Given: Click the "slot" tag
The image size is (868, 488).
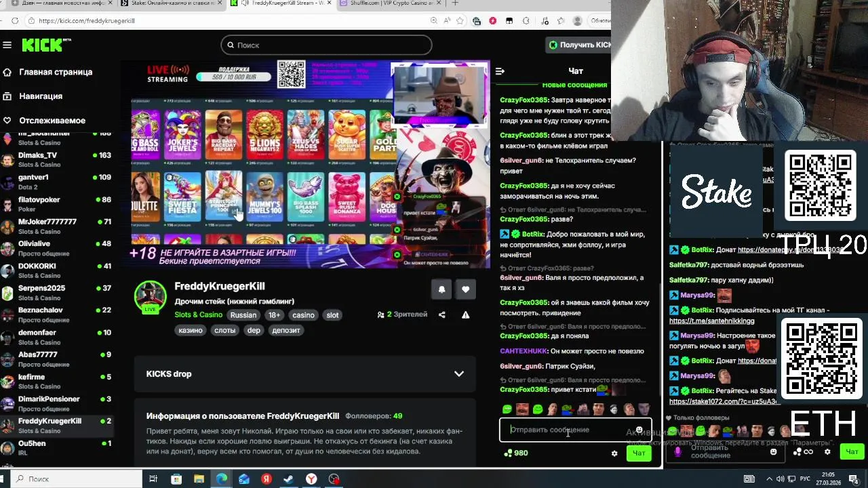Looking at the screenshot, I should [x=332, y=314].
